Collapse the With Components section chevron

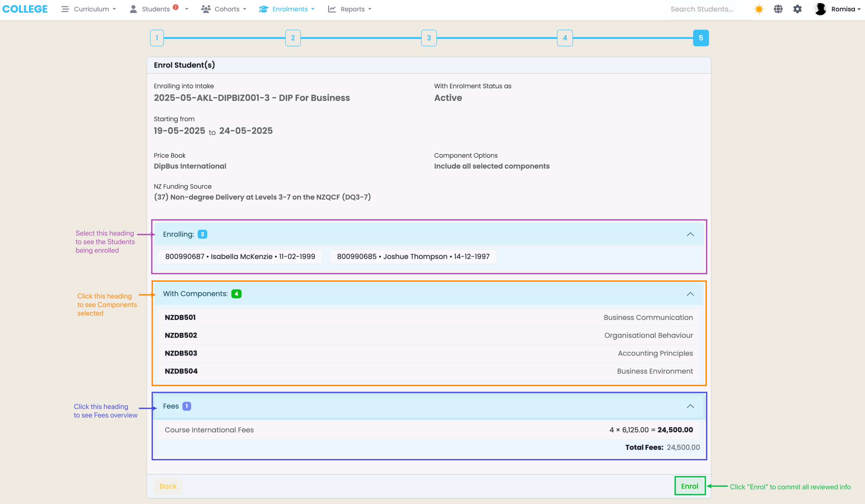690,294
